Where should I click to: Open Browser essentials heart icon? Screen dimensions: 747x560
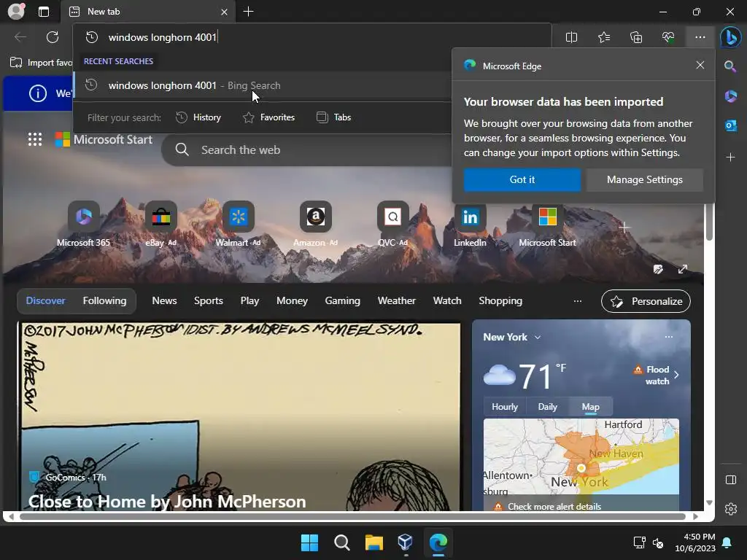tap(668, 37)
